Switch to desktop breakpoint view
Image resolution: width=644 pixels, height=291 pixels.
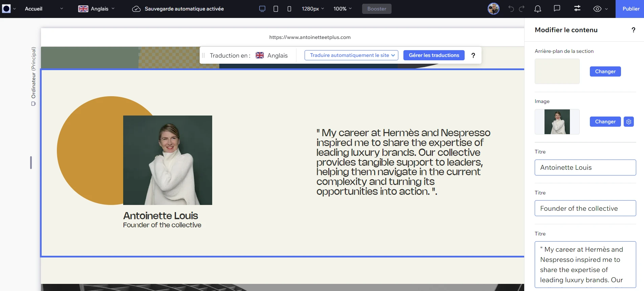(x=262, y=9)
